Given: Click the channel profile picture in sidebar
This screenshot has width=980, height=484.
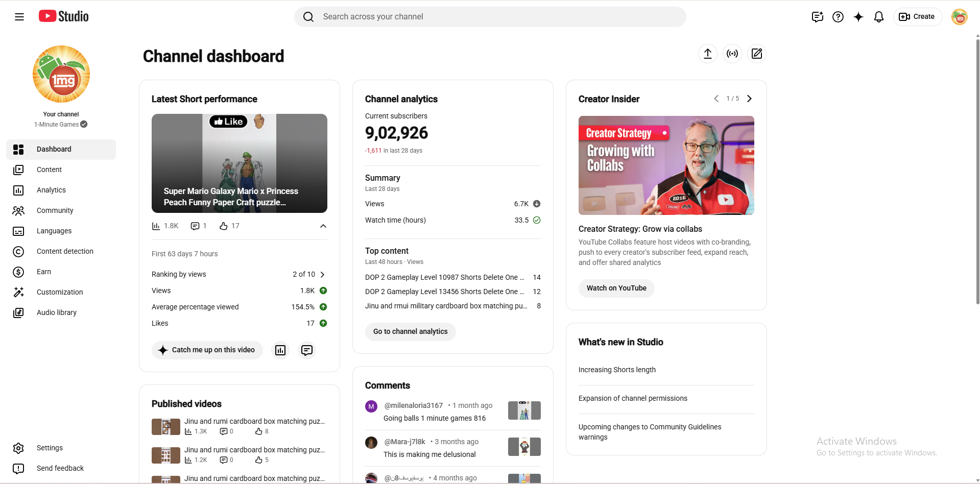Looking at the screenshot, I should click(61, 74).
